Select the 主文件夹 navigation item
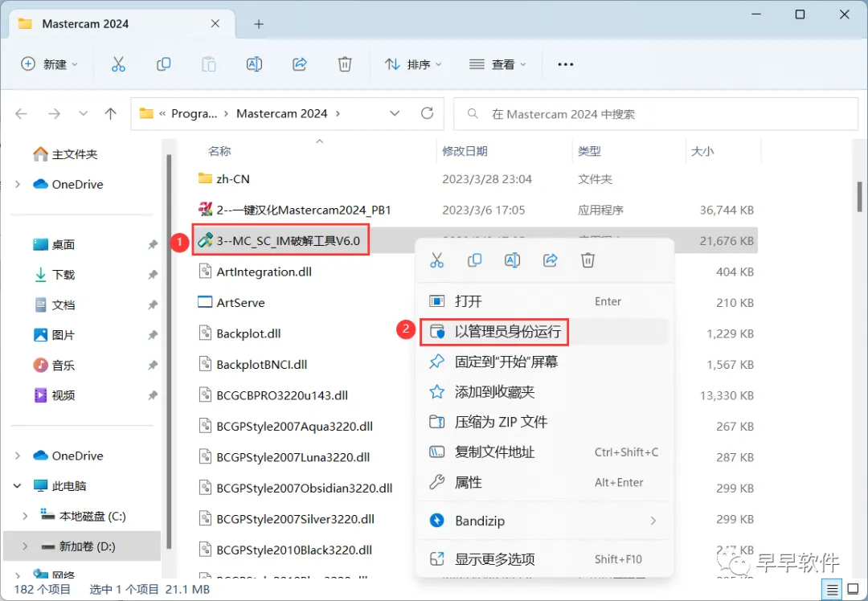The height and width of the screenshot is (601, 868). coord(65,153)
